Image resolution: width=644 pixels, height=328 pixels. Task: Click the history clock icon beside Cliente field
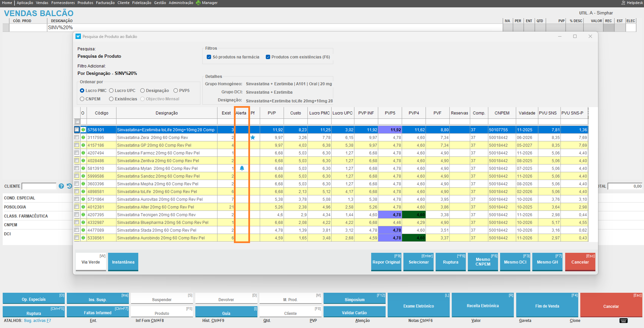click(x=69, y=186)
